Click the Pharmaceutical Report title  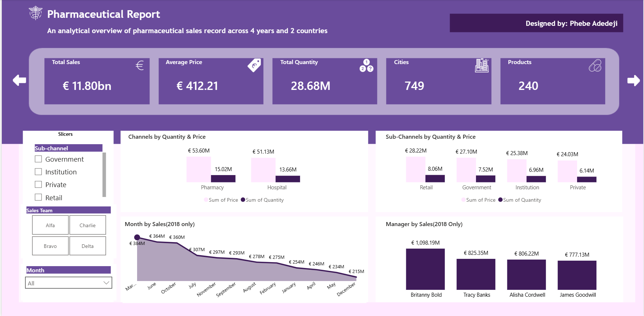[x=104, y=14]
